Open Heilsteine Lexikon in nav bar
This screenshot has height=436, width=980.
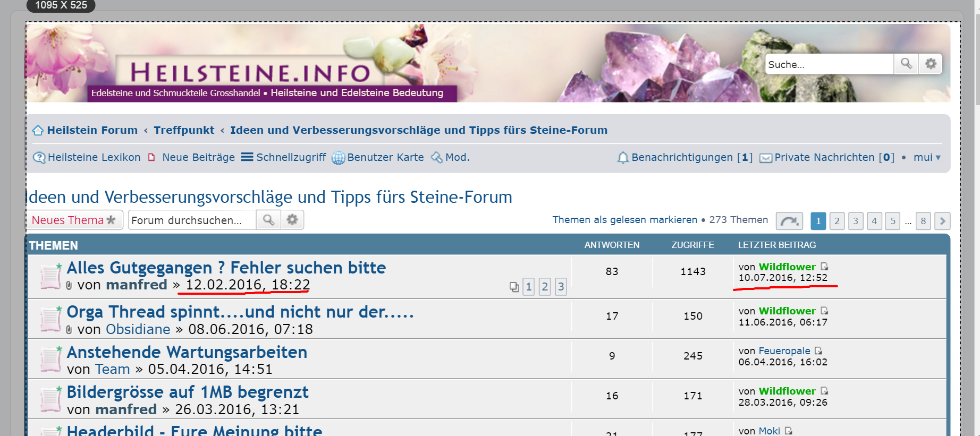(87, 158)
